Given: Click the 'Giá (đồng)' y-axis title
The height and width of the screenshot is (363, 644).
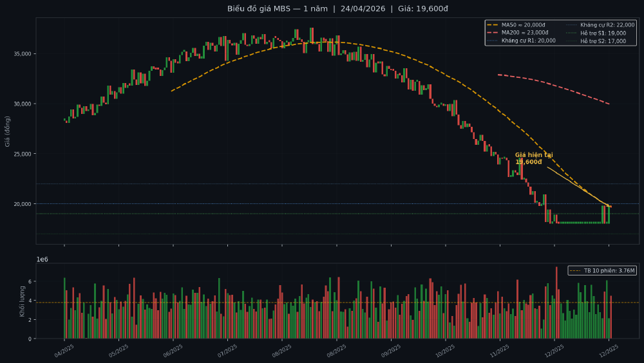Looking at the screenshot, I should tap(7, 131).
